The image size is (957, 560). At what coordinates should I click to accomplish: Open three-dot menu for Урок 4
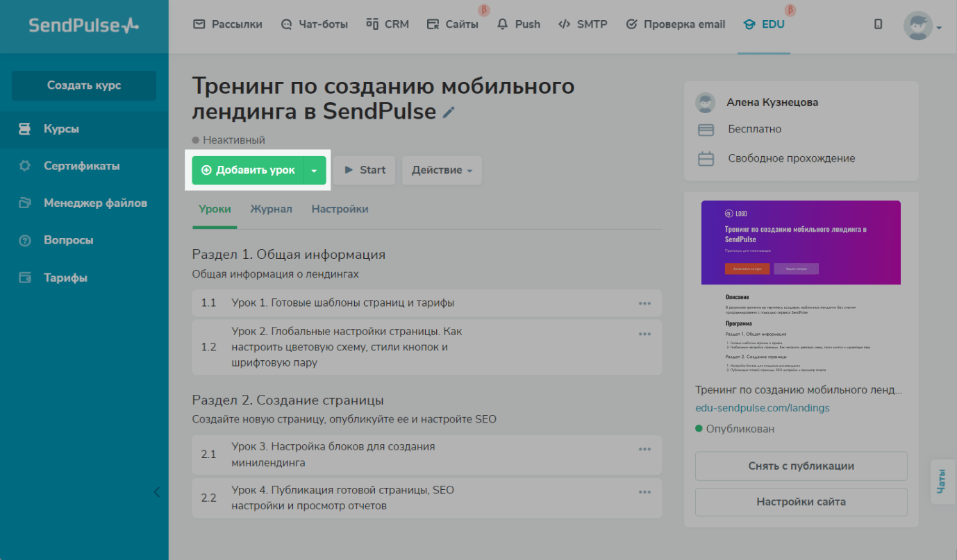click(x=644, y=493)
